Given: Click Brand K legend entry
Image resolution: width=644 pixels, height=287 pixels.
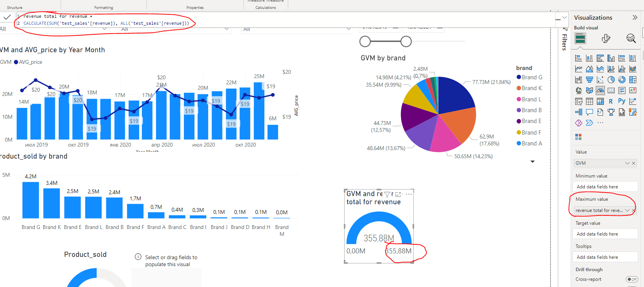Looking at the screenshot, I should [529, 88].
